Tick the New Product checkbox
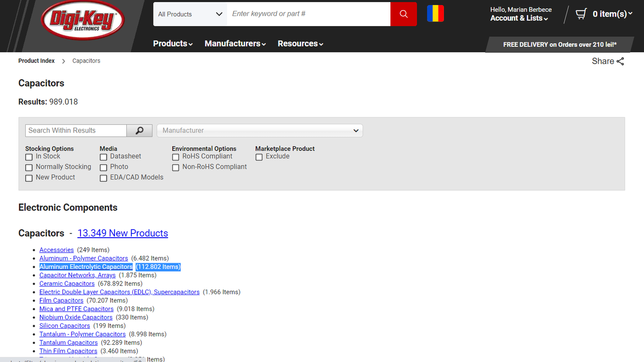The image size is (644, 362). point(29,178)
